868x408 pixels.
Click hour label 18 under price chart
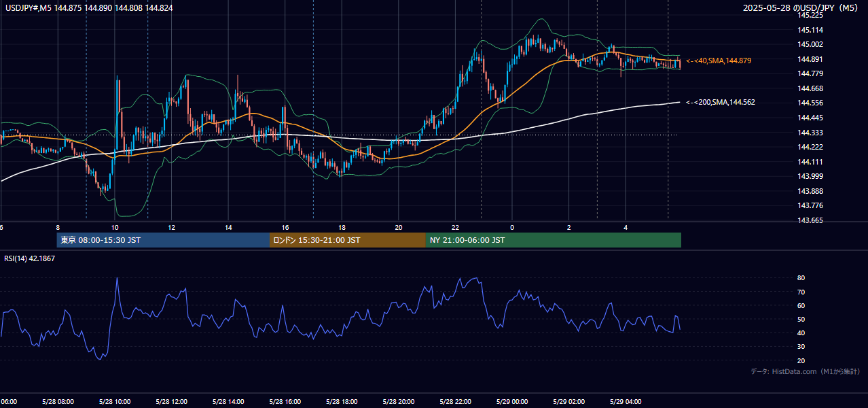click(342, 228)
